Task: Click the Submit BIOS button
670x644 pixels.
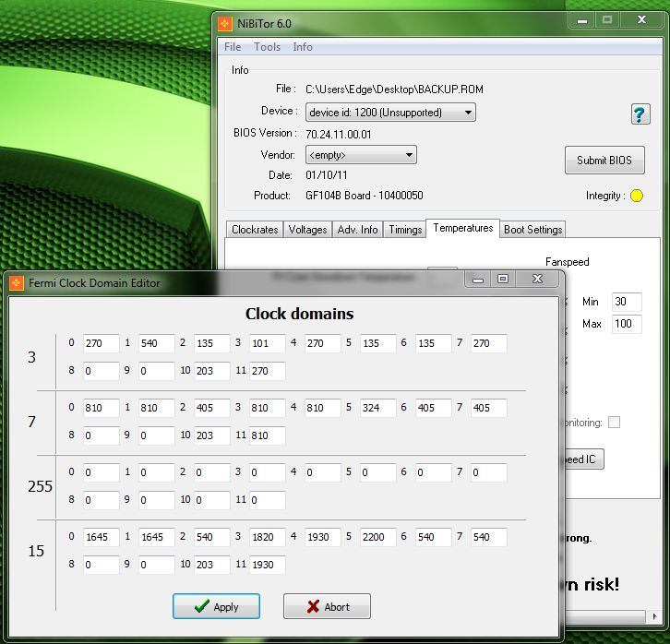Action: pyautogui.click(x=604, y=161)
